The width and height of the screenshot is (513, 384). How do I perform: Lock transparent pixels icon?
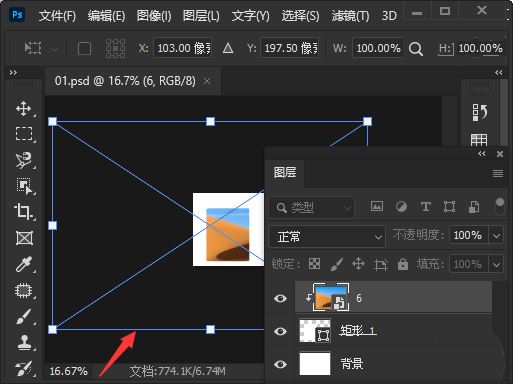click(314, 264)
